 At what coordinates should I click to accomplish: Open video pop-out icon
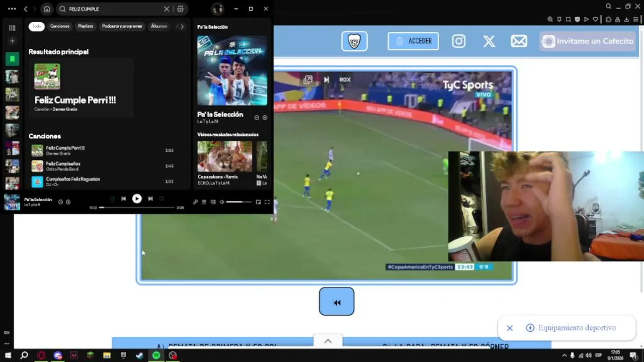[x=308, y=79]
